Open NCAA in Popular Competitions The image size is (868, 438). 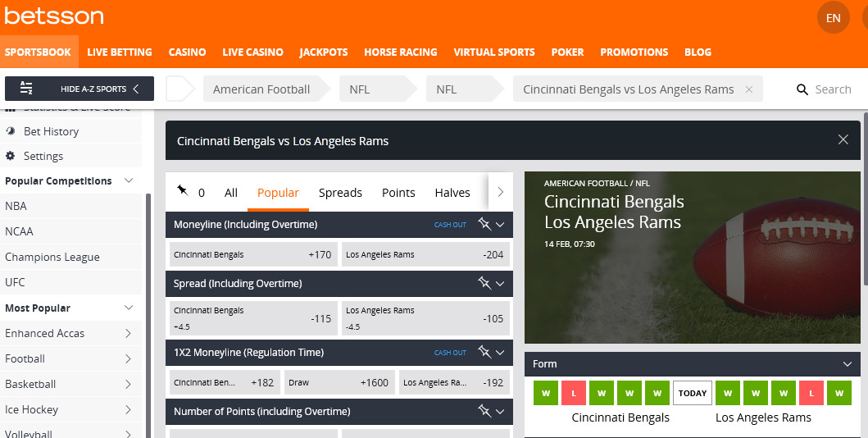point(70,231)
